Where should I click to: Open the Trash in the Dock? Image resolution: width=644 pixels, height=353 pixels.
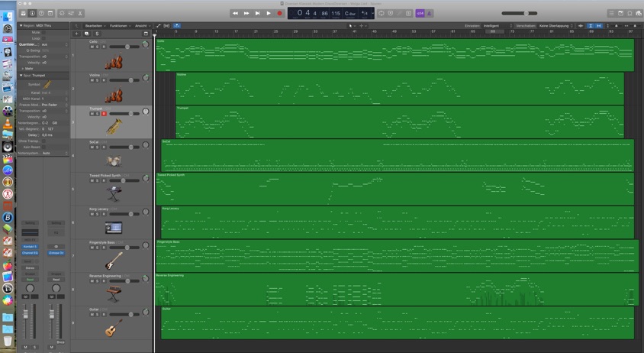[8, 341]
